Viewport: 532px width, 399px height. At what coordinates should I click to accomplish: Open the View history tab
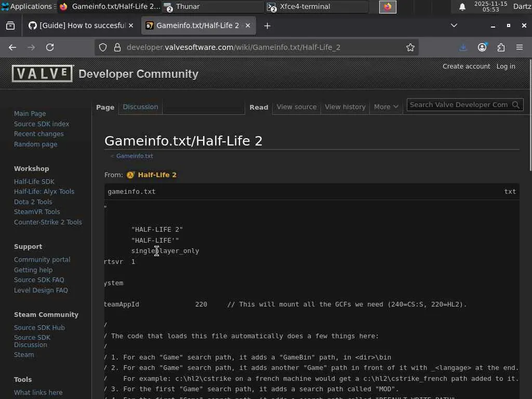pos(345,107)
